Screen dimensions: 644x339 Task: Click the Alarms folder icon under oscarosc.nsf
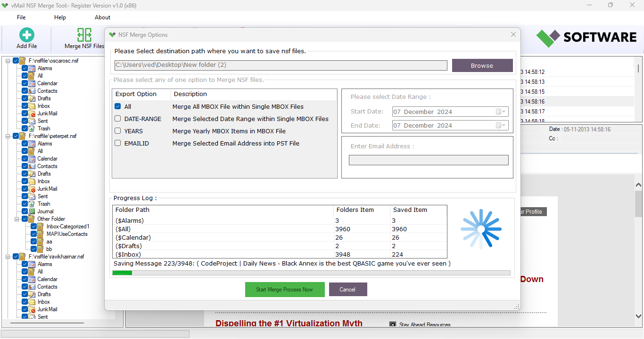click(32, 68)
